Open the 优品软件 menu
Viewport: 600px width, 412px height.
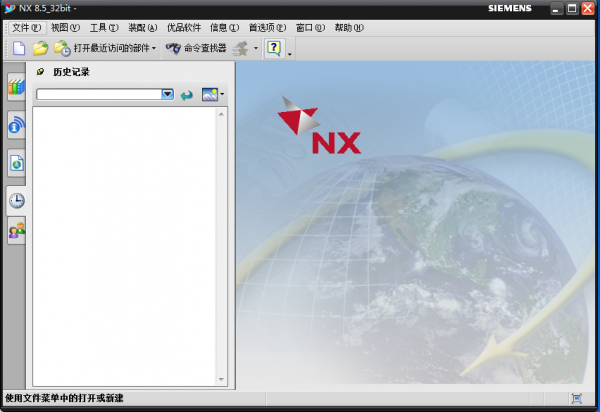[x=184, y=28]
